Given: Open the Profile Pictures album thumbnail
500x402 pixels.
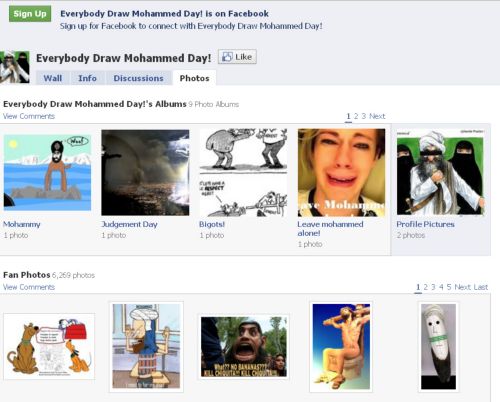Looking at the screenshot, I should tap(440, 172).
